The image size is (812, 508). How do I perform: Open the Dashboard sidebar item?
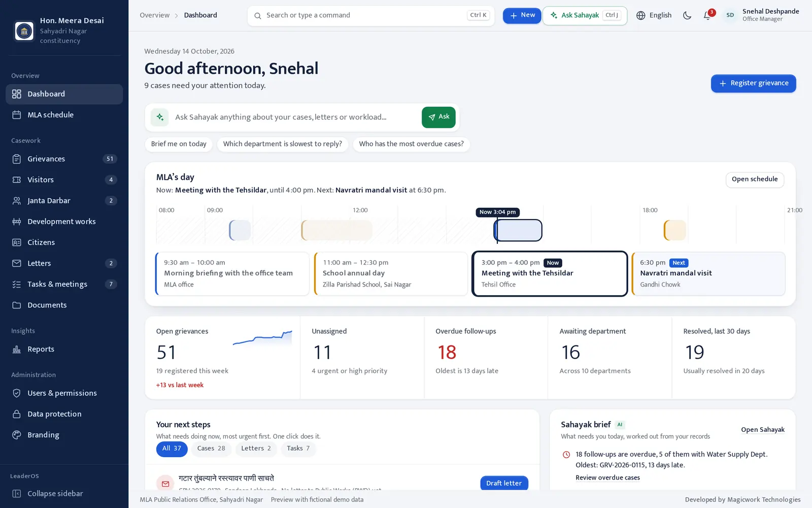point(64,94)
